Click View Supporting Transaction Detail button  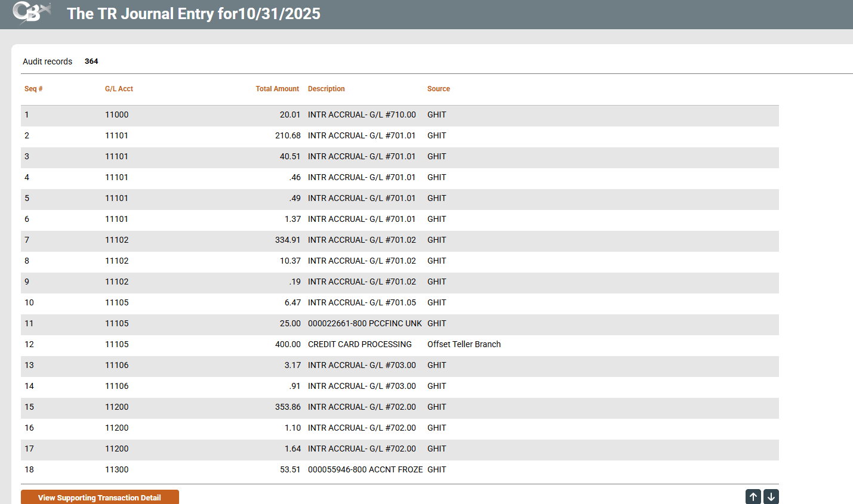tap(100, 497)
